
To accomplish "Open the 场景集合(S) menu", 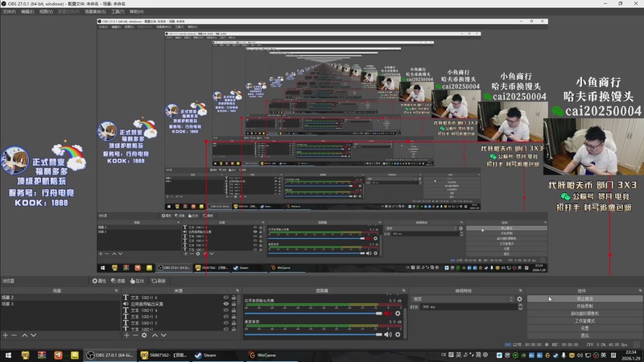I will click(x=95, y=11).
